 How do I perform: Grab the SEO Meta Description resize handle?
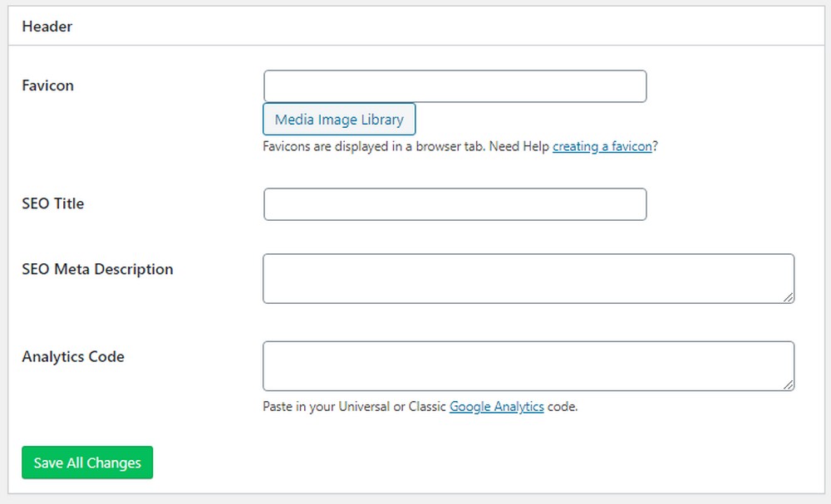pos(788,297)
